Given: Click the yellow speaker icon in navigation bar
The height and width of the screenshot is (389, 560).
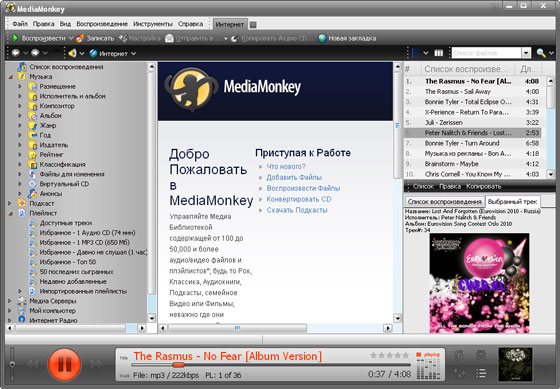Looking at the screenshot, I should tap(72, 53).
